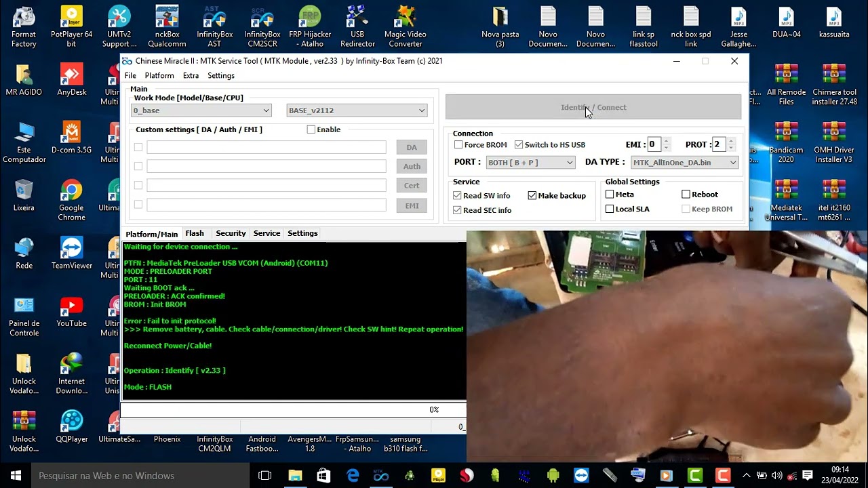
Task: Open the File menu
Action: 130,76
